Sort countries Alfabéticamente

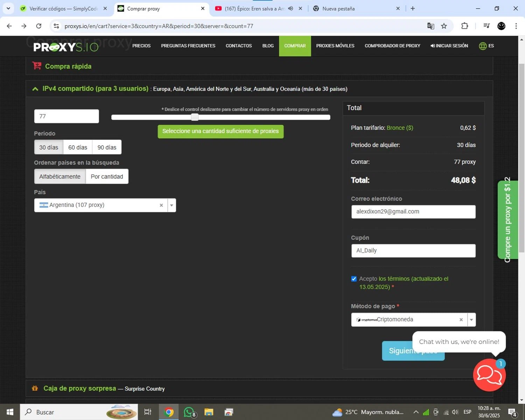coord(60,176)
